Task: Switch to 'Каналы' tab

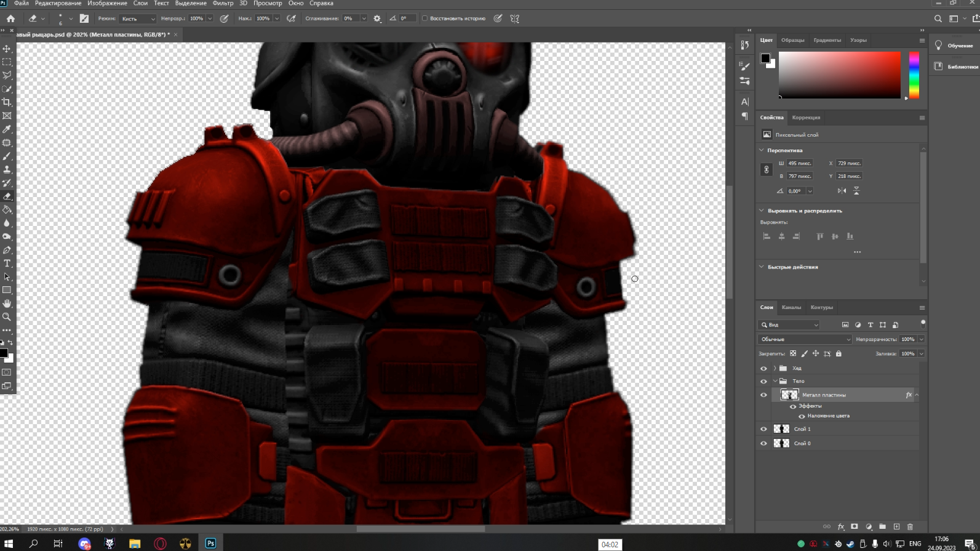Action: click(x=791, y=307)
